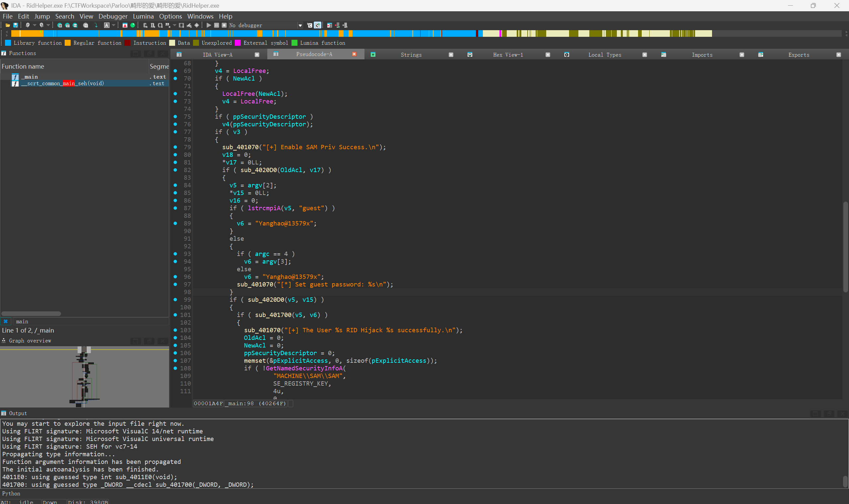Click the Terminate process stop icon
Image resolution: width=849 pixels, height=504 pixels.
coord(224,25)
